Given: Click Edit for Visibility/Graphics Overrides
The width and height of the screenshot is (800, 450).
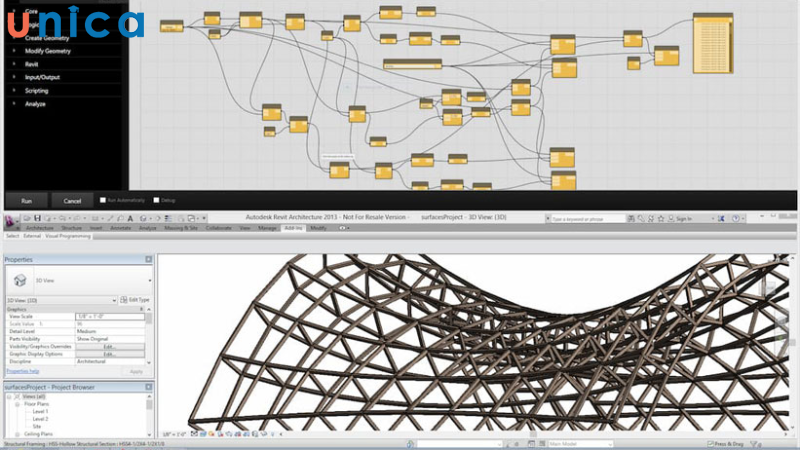Looking at the screenshot, I should [x=110, y=346].
